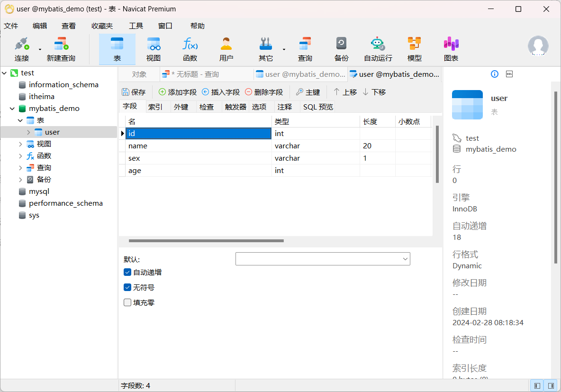Screen dimensions: 561x392
Task: Show the DDL panel icon
Action: point(509,74)
